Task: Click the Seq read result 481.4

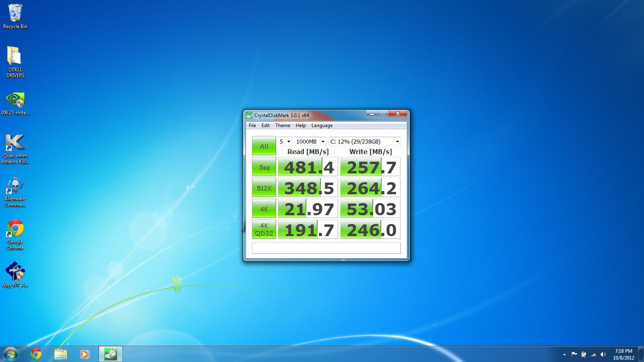Action: [x=308, y=167]
